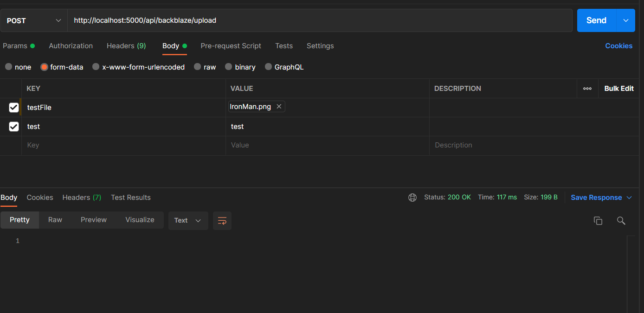Viewport: 644px width, 313px height.
Task: Select the GraphQL body type
Action: tap(284, 67)
